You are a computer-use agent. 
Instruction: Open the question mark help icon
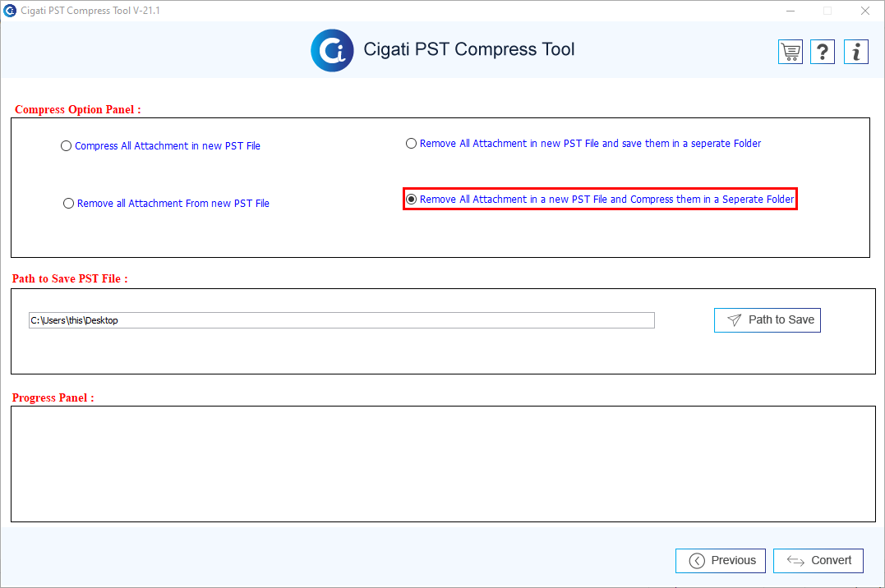pyautogui.click(x=823, y=52)
